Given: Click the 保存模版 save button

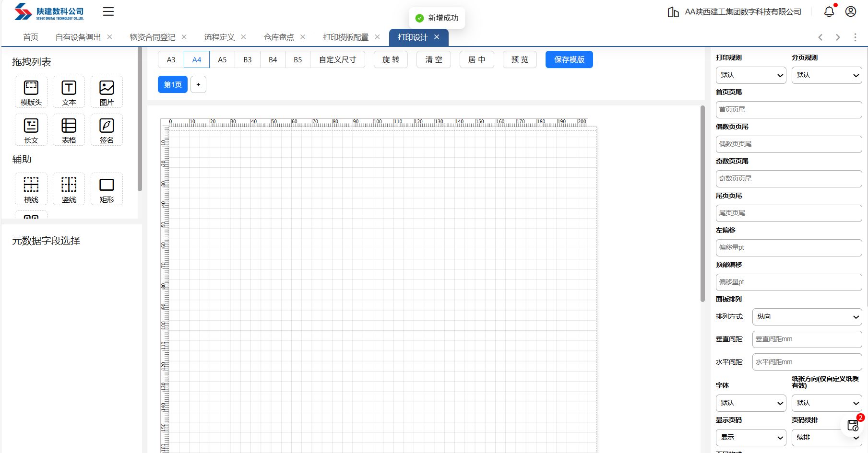Looking at the screenshot, I should (569, 60).
